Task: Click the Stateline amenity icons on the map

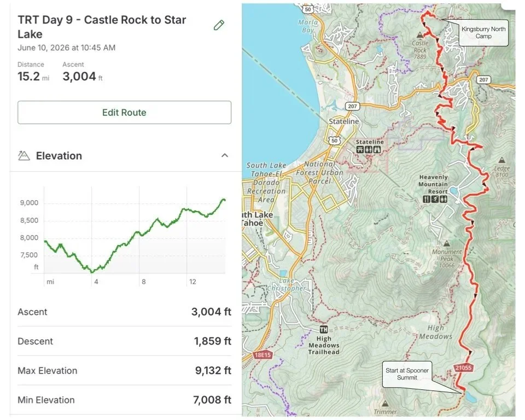Action: coord(368,150)
